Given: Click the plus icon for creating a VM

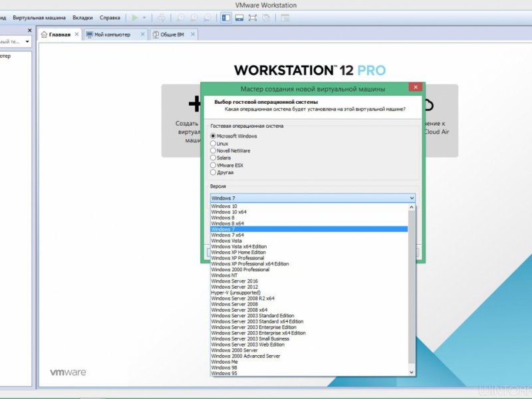Looking at the screenshot, I should [x=195, y=104].
